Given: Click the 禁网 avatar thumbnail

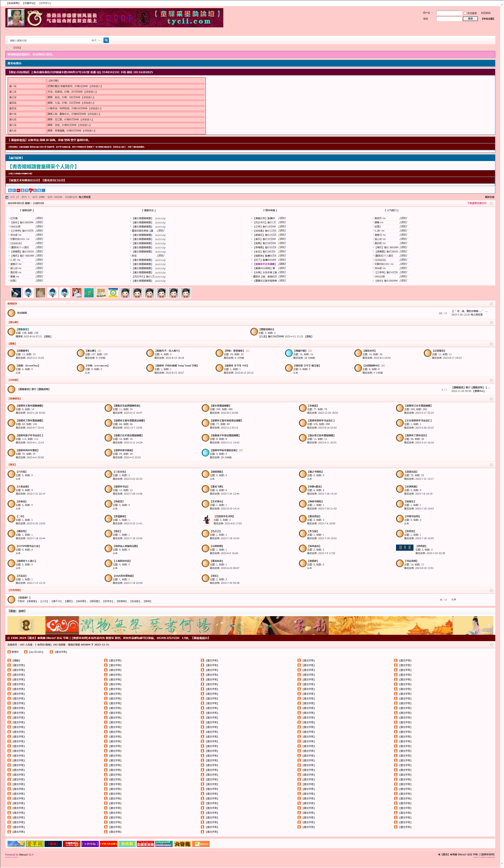Looking at the screenshot, I should pyautogui.click(x=101, y=293).
